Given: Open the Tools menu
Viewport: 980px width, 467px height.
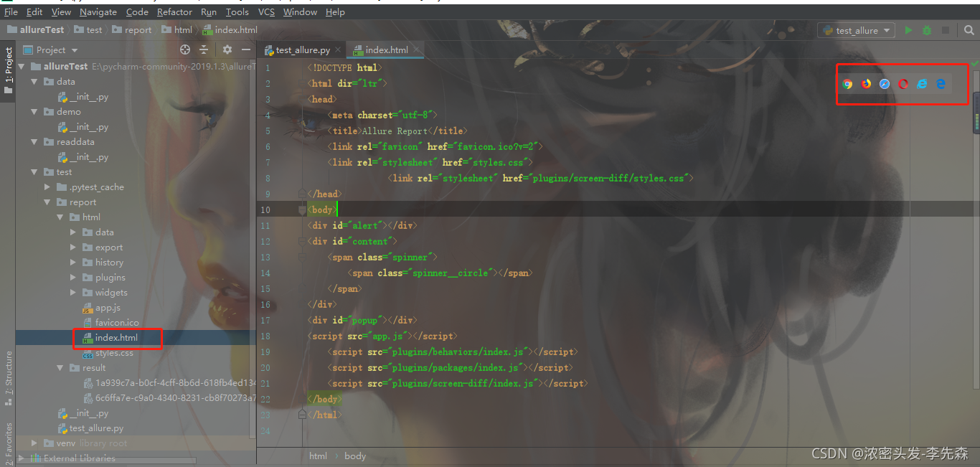Looking at the screenshot, I should tap(237, 11).
